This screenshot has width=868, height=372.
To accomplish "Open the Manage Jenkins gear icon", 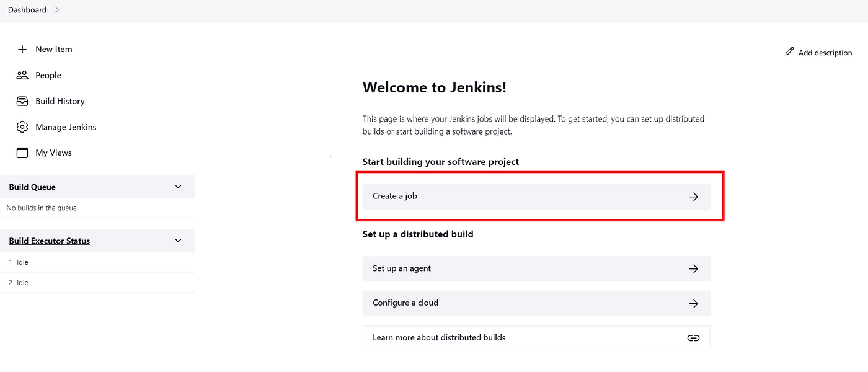I will click(x=22, y=127).
